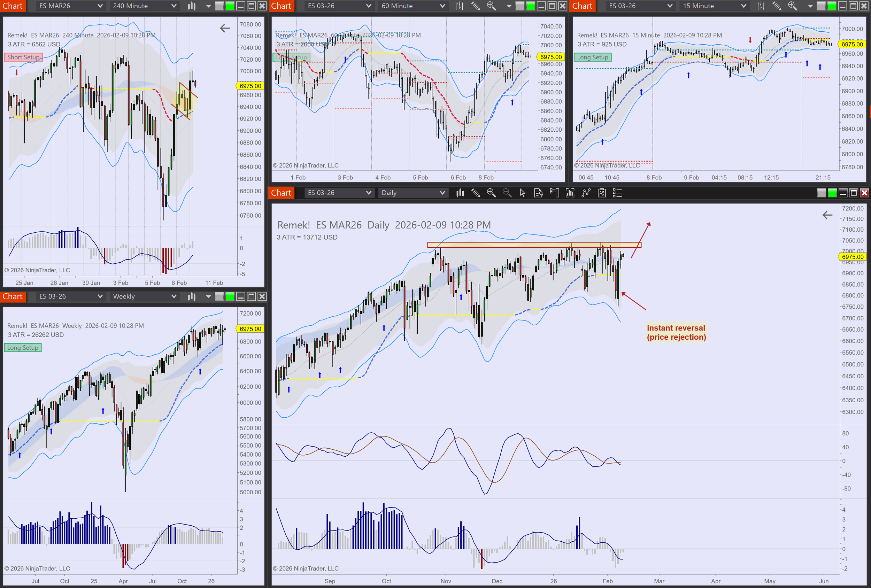This screenshot has width=871, height=588.
Task: Click zoom in magnifier on Daily chart toolbar
Action: click(x=491, y=193)
